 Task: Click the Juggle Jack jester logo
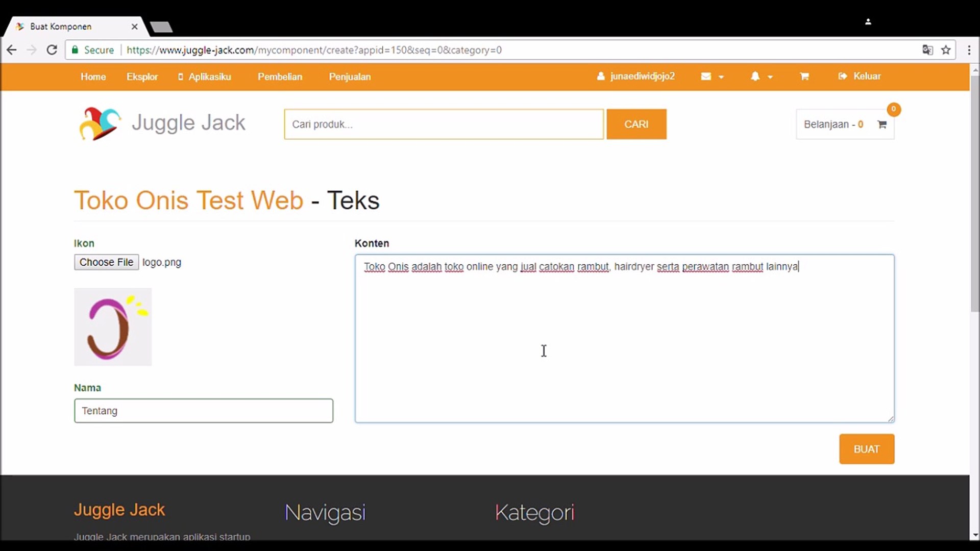tap(100, 123)
